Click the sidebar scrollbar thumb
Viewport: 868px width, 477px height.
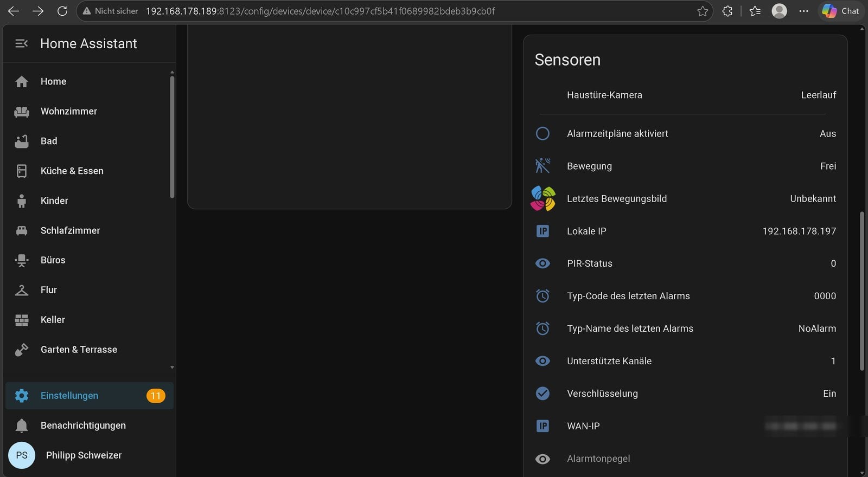tap(172, 137)
